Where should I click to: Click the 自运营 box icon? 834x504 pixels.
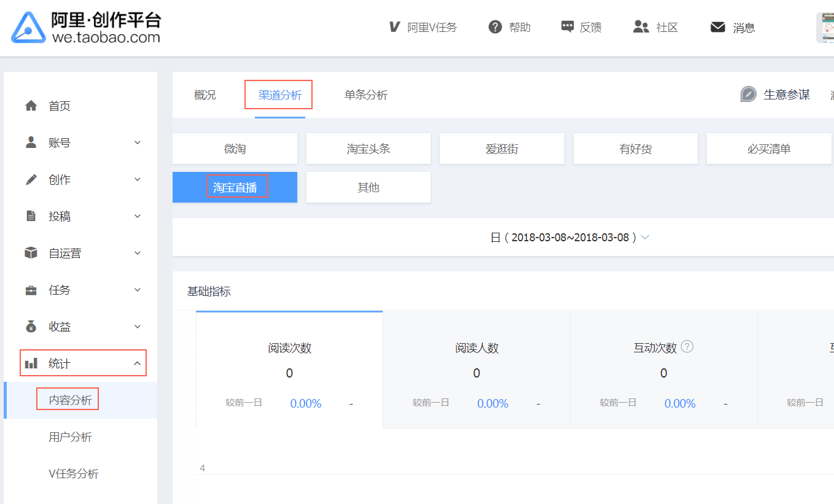(x=31, y=253)
